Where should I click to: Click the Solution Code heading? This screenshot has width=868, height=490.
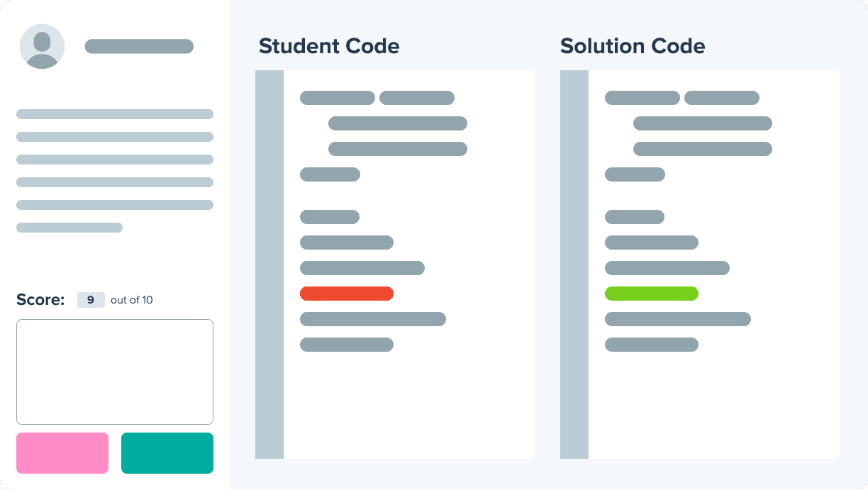click(633, 47)
